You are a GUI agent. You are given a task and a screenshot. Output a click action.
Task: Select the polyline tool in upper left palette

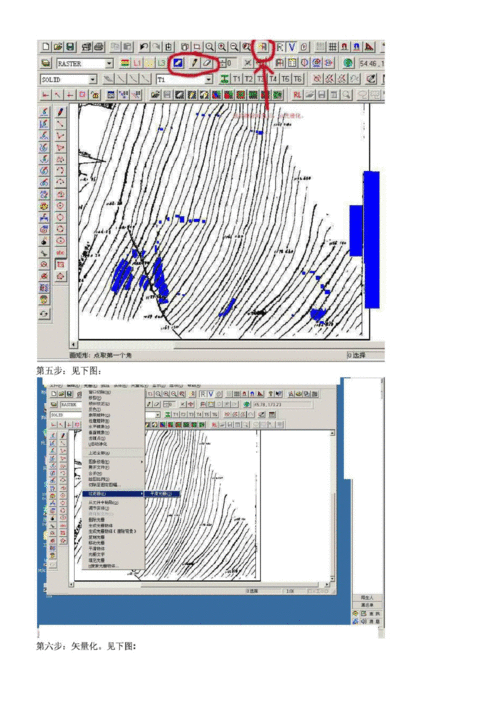pos(60,135)
